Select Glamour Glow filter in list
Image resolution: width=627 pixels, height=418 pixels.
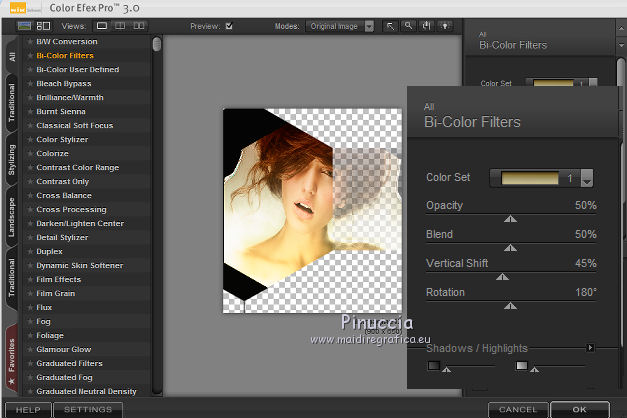pyautogui.click(x=64, y=349)
